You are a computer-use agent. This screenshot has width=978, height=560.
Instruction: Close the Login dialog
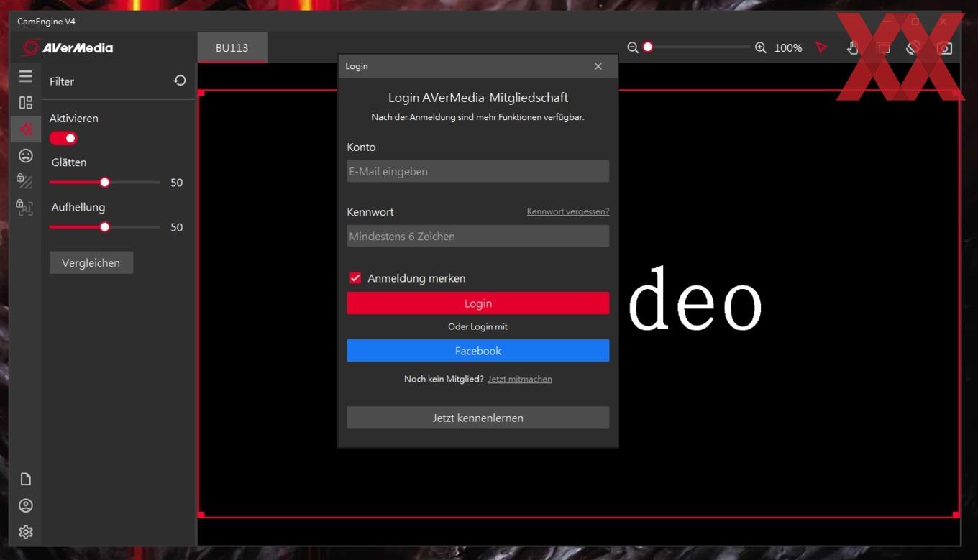point(598,66)
